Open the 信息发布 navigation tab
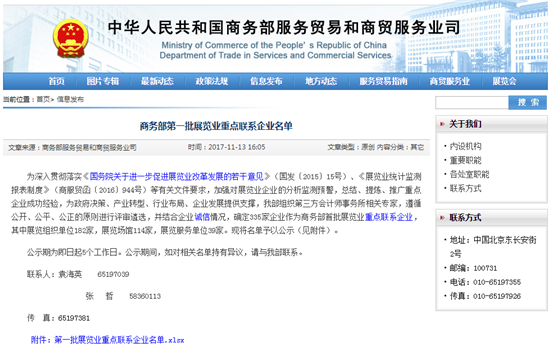Image resolution: width=560 pixels, height=363 pixels. 266,81
